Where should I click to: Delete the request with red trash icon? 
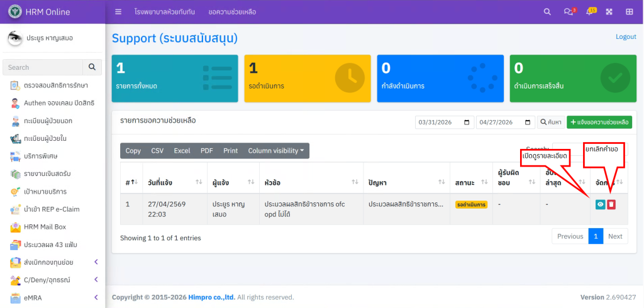tap(611, 204)
